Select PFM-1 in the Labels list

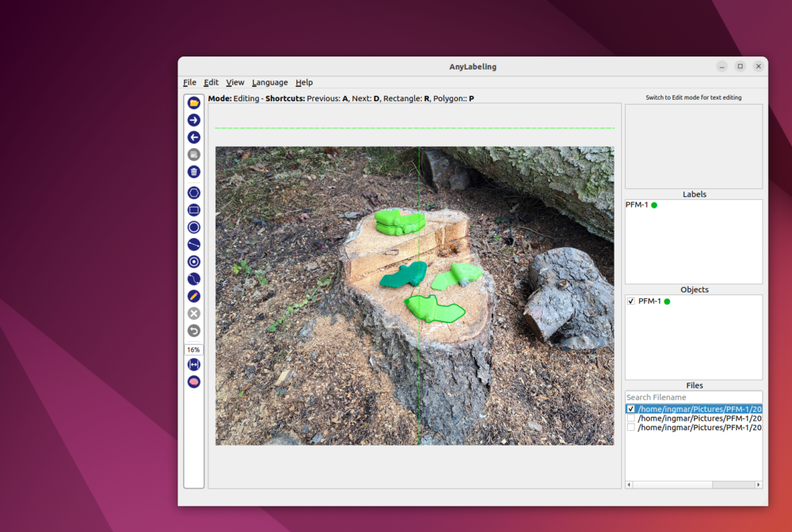637,205
